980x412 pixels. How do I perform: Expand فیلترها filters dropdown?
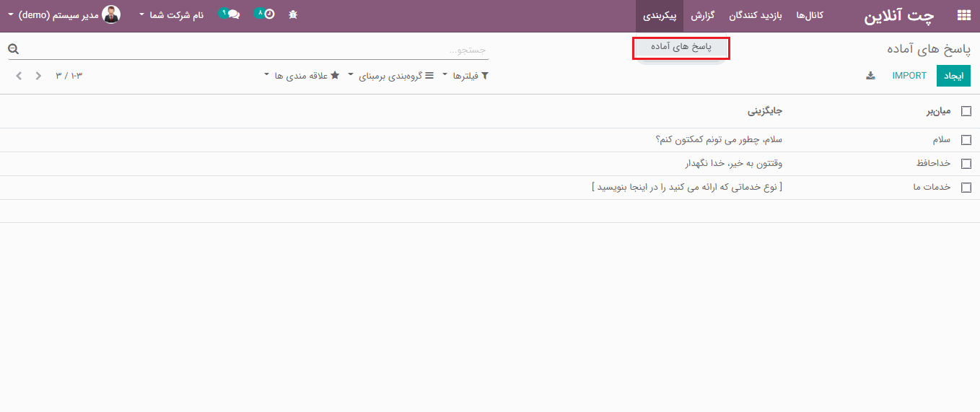pyautogui.click(x=465, y=76)
